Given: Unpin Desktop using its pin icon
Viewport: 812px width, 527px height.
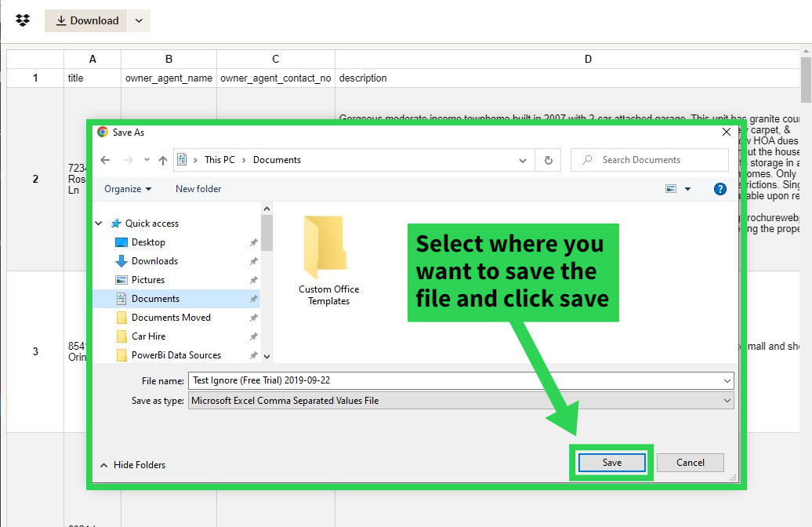Looking at the screenshot, I should coord(253,242).
